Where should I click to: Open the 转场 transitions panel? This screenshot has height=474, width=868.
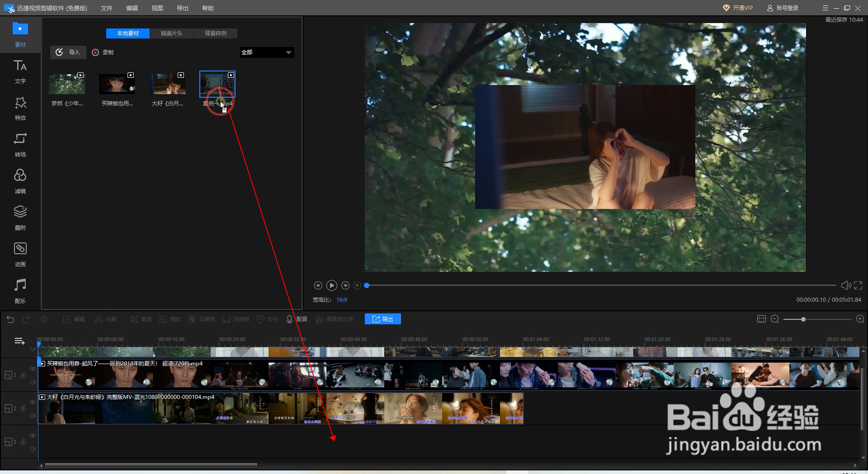coord(20,145)
